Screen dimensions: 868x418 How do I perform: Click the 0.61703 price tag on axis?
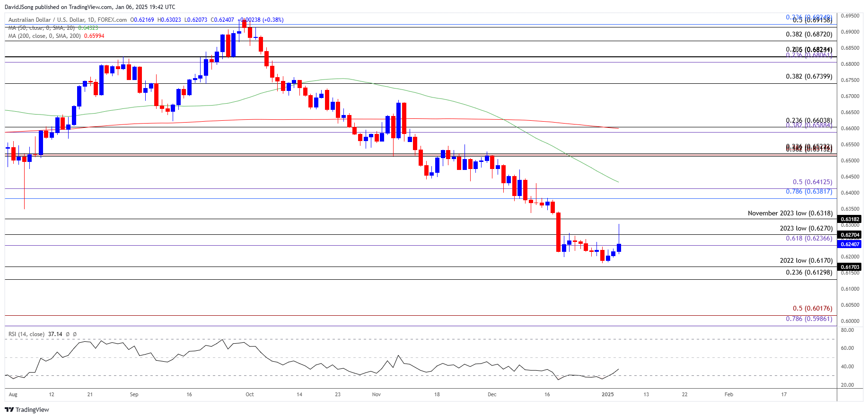(x=850, y=267)
